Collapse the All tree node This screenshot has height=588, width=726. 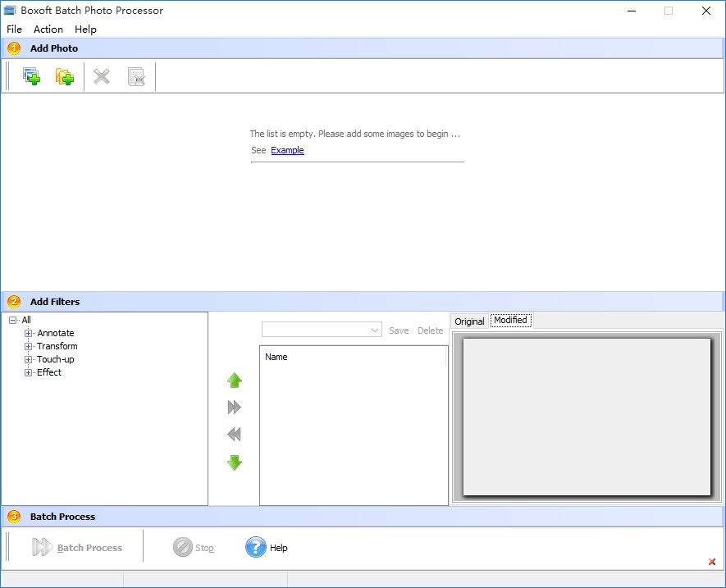pos(12,320)
